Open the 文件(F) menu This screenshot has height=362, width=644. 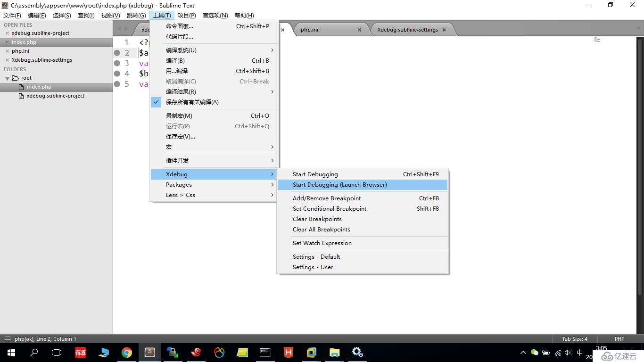pos(12,16)
